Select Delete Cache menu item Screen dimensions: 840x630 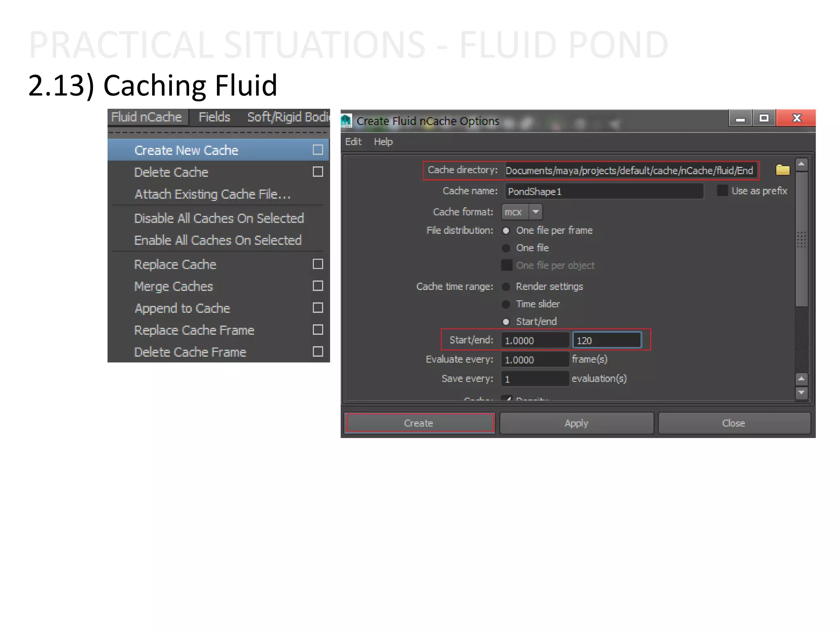pyautogui.click(x=219, y=172)
